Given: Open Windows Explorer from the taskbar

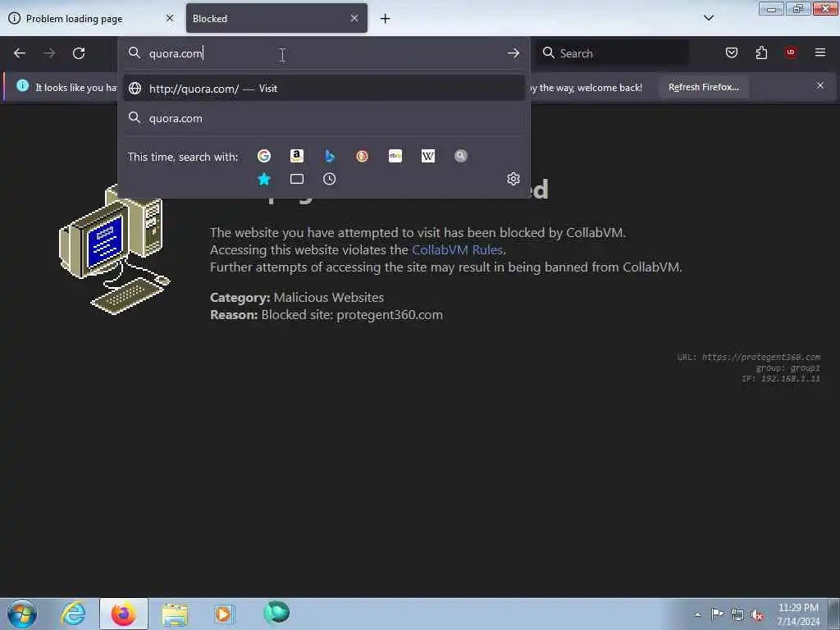Looking at the screenshot, I should point(175,614).
